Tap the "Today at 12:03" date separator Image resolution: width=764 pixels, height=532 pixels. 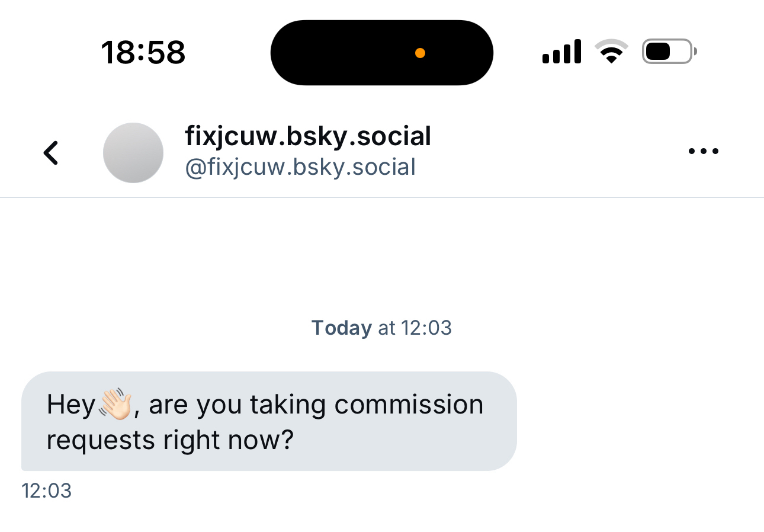pyautogui.click(x=382, y=328)
